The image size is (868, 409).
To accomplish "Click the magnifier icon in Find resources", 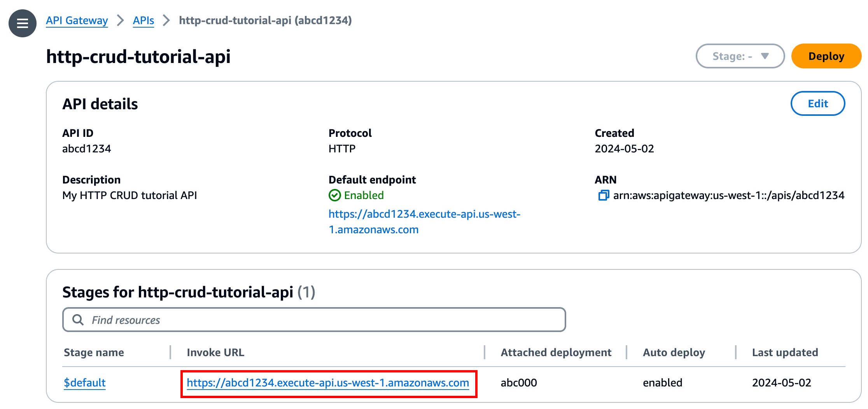I will click(x=78, y=320).
